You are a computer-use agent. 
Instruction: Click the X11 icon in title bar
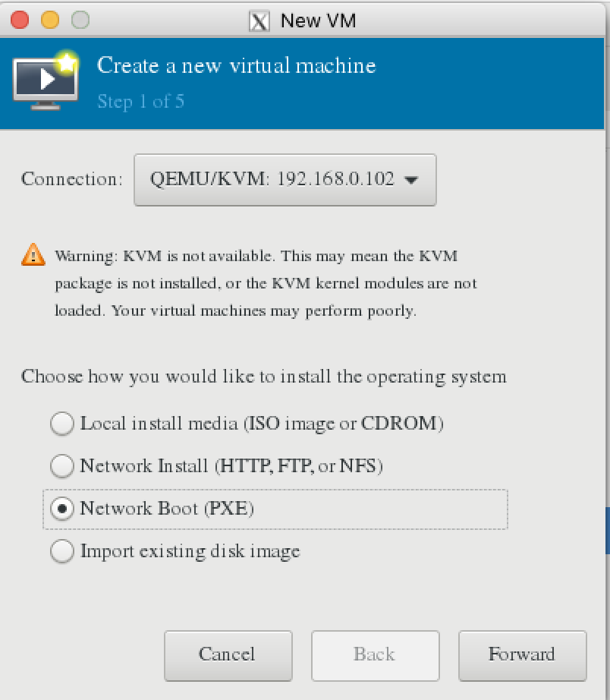click(x=259, y=21)
